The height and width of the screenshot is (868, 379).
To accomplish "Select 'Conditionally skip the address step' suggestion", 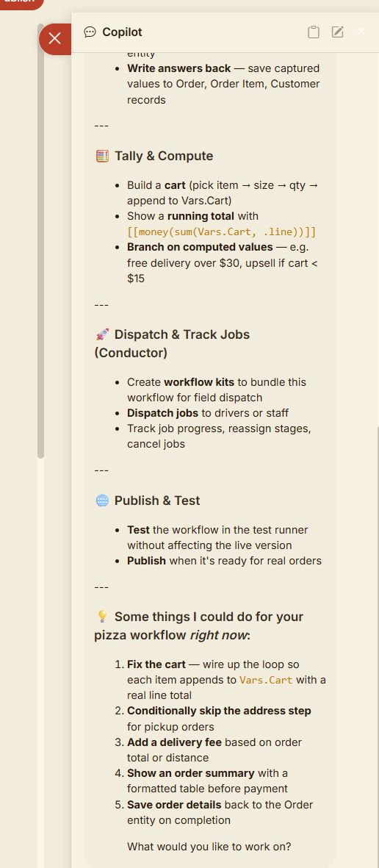I will [x=219, y=710].
